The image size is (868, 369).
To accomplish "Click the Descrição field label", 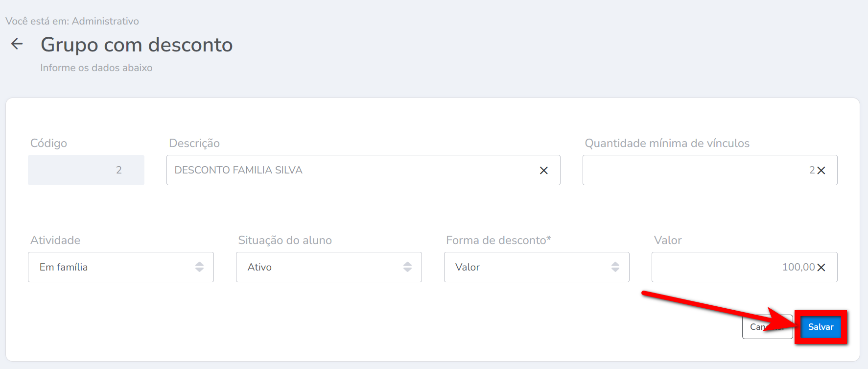I will (x=194, y=143).
